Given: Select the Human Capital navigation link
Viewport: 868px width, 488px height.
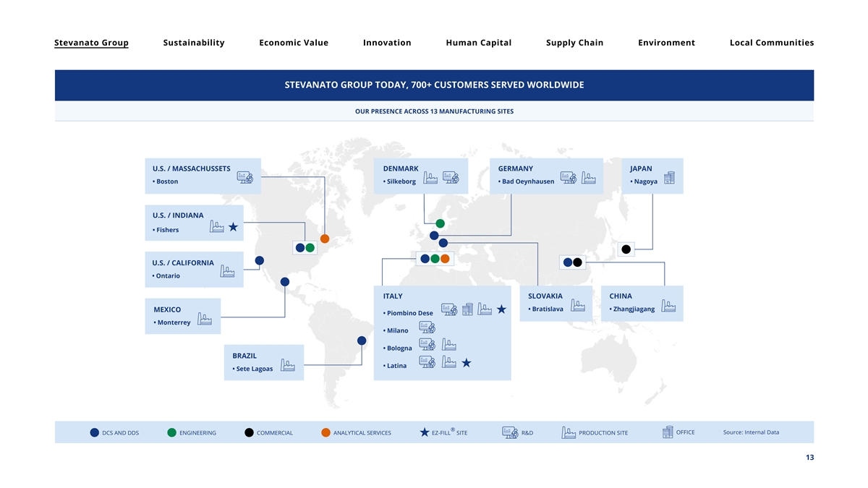Looking at the screenshot, I should 478,43.
